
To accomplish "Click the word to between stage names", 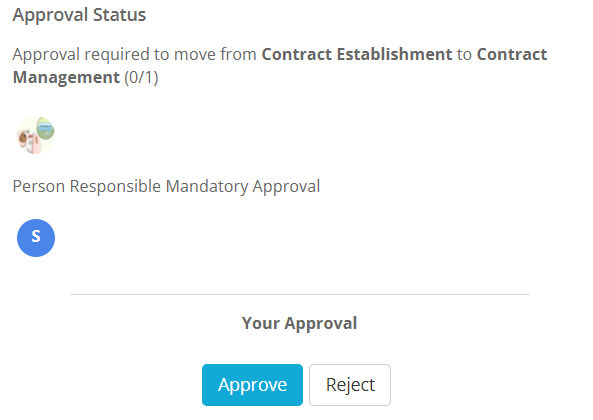I will point(464,54).
